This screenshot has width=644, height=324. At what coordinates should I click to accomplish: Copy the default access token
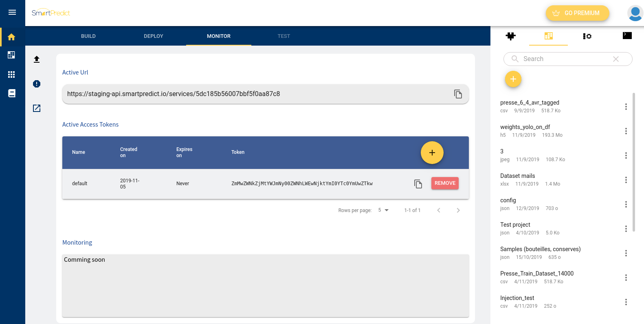[418, 184]
